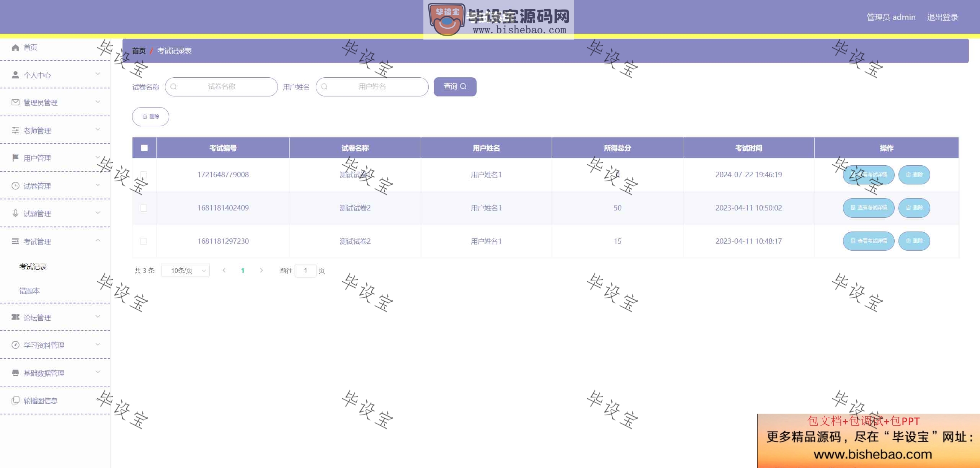Click 测试试卷2 in row 1681181402409

click(355, 208)
